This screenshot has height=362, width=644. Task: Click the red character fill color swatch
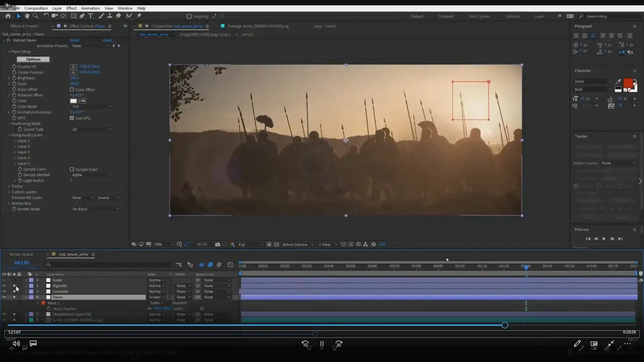pyautogui.click(x=628, y=83)
